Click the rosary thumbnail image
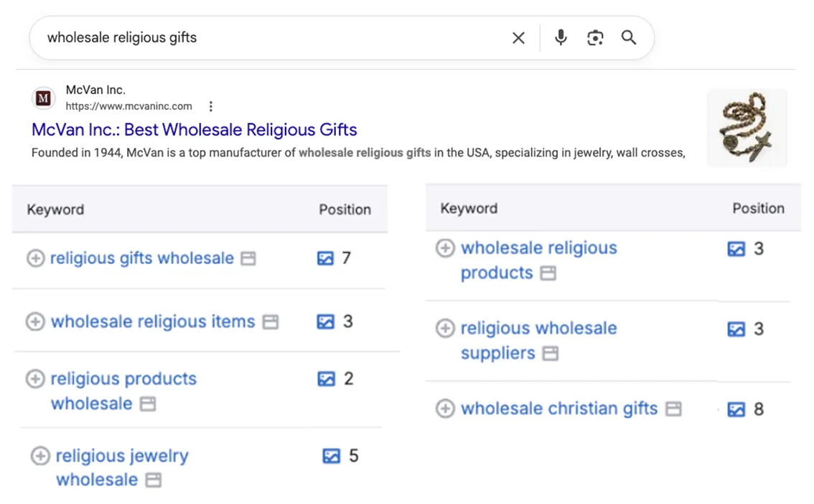 747,128
